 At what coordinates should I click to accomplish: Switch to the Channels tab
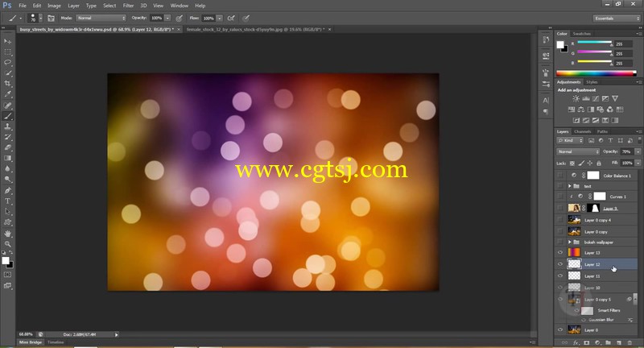coord(582,131)
